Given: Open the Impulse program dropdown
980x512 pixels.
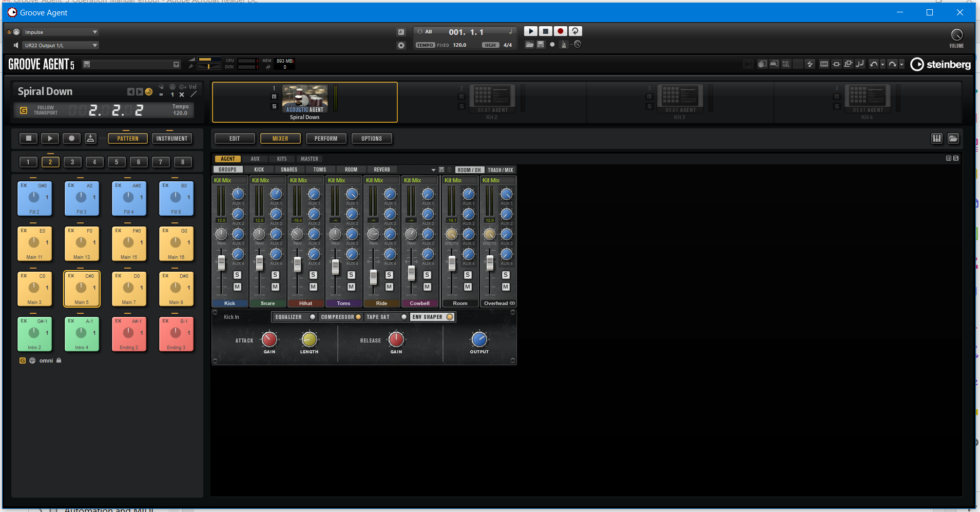Looking at the screenshot, I should click(x=61, y=32).
